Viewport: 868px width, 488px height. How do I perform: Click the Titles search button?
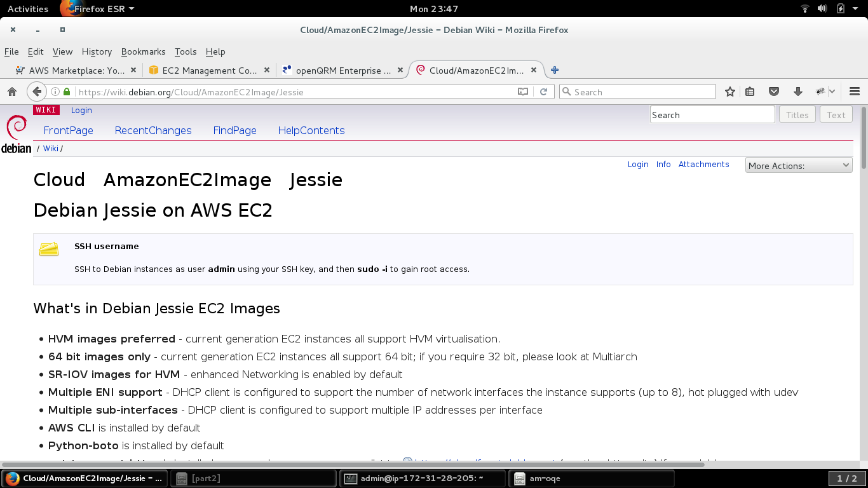pyautogui.click(x=797, y=114)
